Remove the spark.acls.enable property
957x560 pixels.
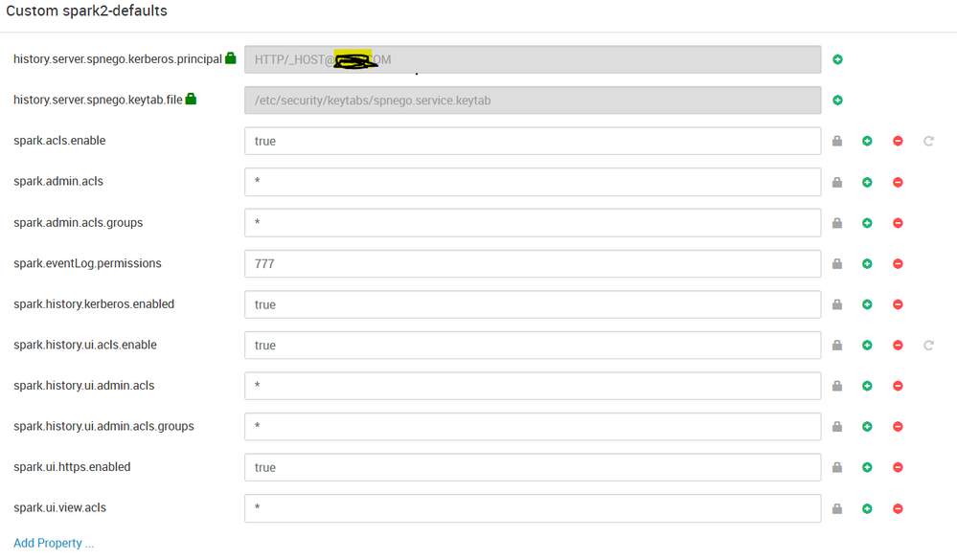pos(898,141)
